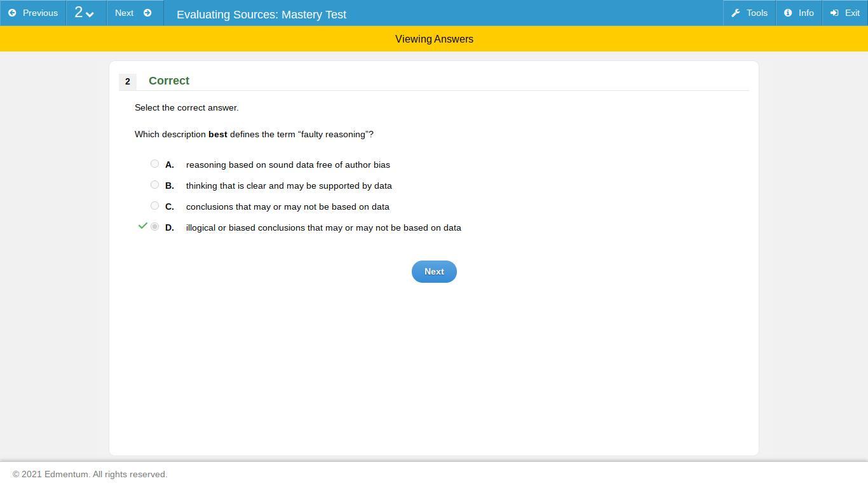Viewport: 868px width, 488px height.
Task: Click the bold letter "D." option label
Action: pyautogui.click(x=170, y=227)
